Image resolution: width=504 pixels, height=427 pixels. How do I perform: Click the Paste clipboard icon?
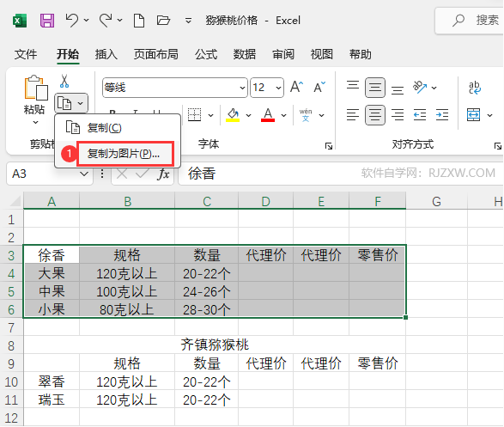click(36, 88)
